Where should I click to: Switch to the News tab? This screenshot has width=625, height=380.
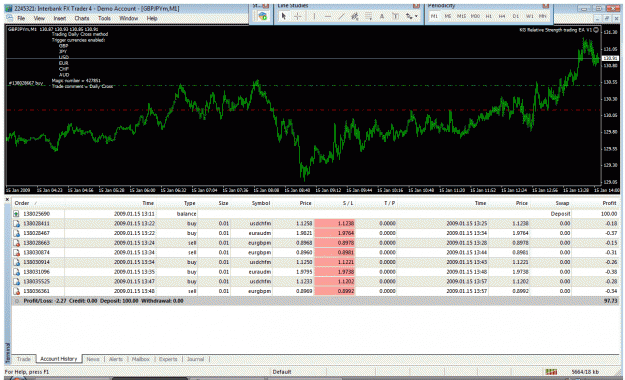[x=93, y=359]
